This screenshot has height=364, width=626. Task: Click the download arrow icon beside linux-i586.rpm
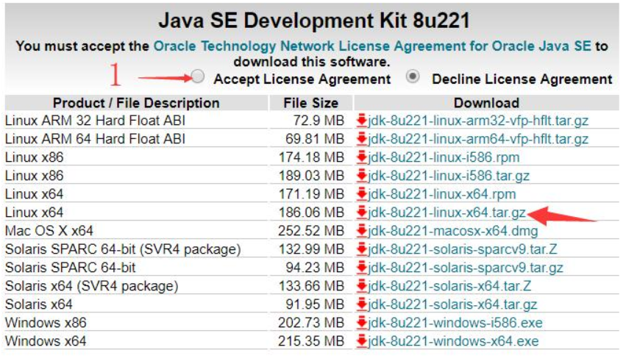[362, 157]
